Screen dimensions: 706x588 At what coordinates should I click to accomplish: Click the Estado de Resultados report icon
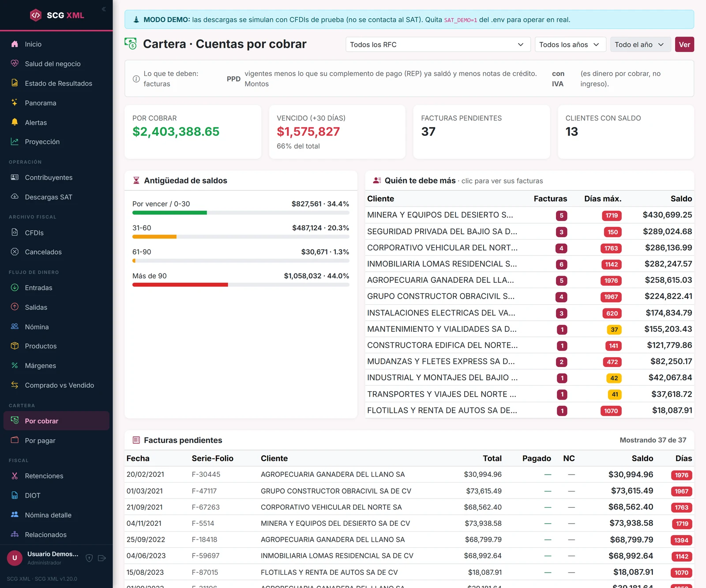tap(15, 83)
